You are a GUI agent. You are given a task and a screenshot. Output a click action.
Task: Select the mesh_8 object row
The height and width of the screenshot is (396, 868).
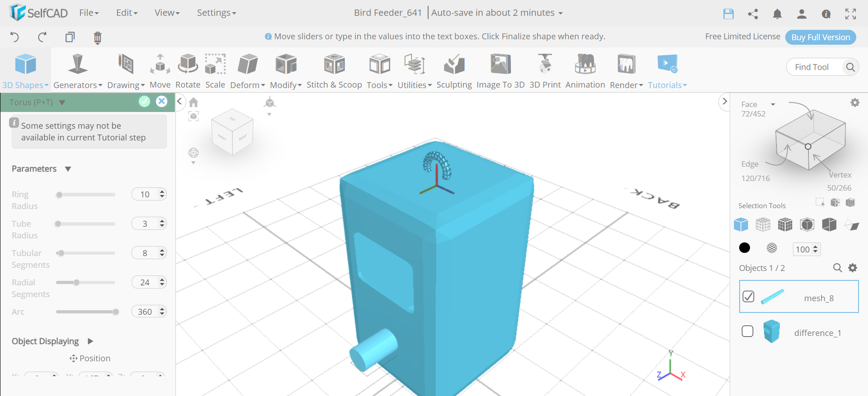(x=799, y=296)
